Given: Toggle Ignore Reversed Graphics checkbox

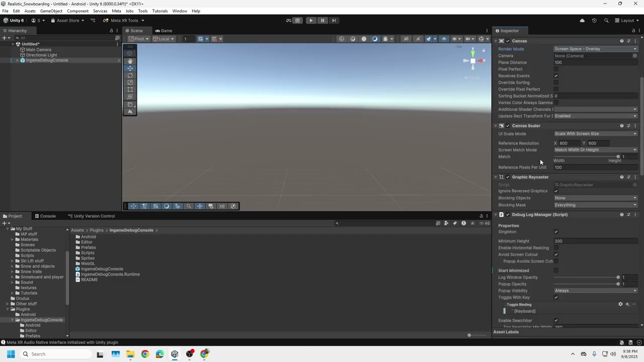Looking at the screenshot, I should [x=556, y=191].
